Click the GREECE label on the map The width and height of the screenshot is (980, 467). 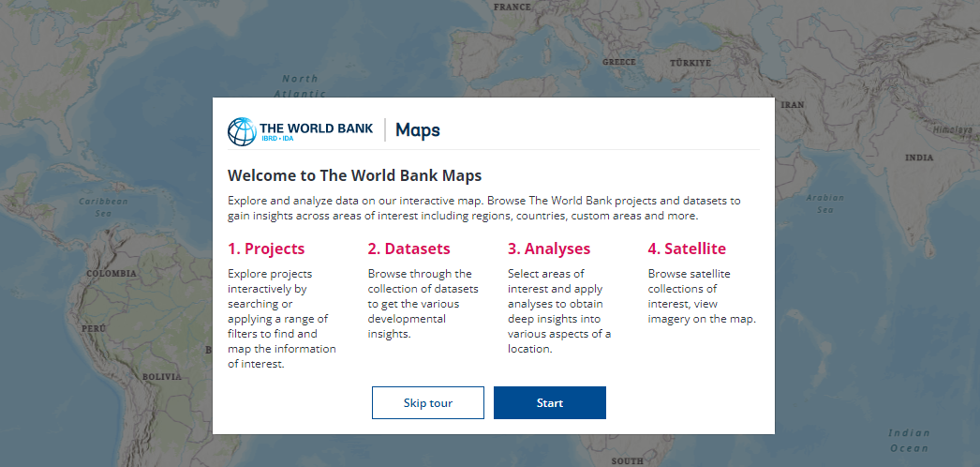618,62
